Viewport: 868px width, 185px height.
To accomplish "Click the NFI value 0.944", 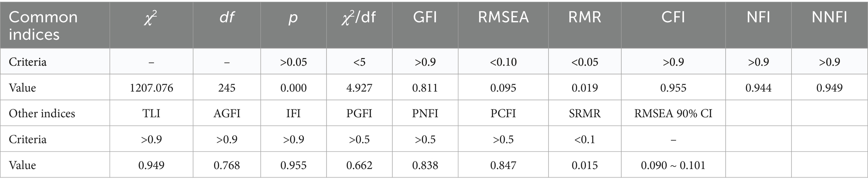I will click(758, 88).
